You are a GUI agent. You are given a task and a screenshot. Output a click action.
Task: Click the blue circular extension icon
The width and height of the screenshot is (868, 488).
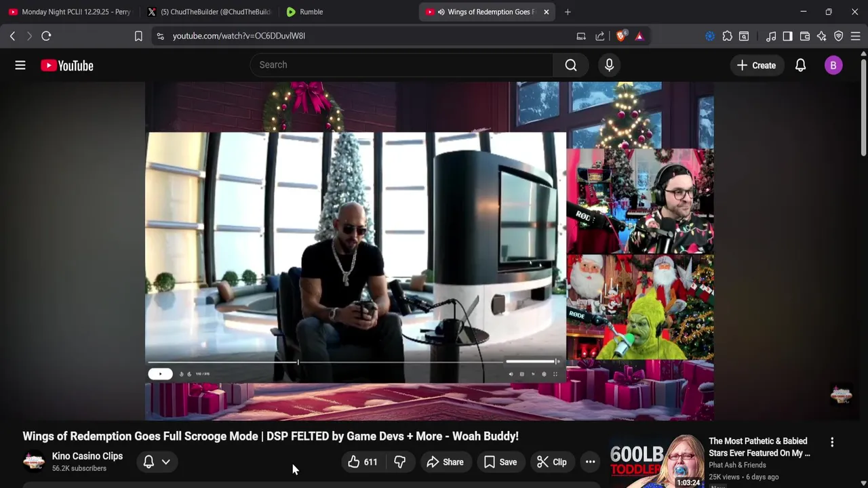(x=710, y=36)
